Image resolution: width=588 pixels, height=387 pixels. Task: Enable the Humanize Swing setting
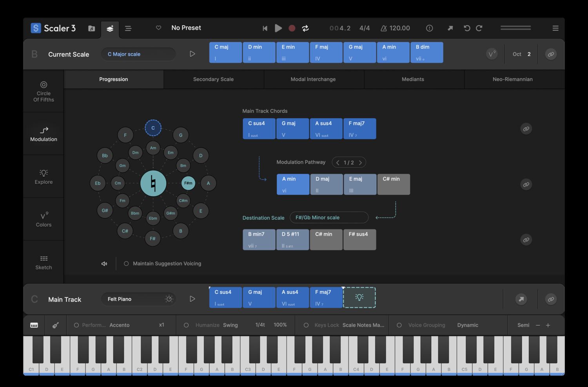tap(186, 325)
